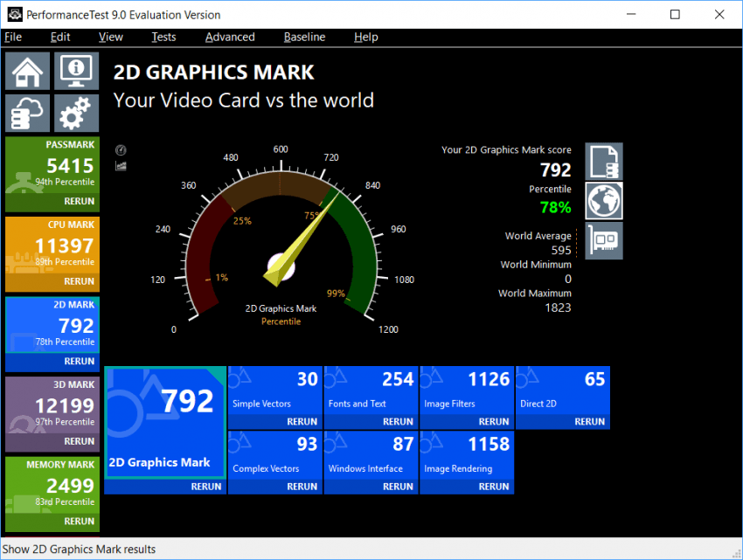
Task: Select the 3D Mark 12199 tile
Action: point(52,405)
